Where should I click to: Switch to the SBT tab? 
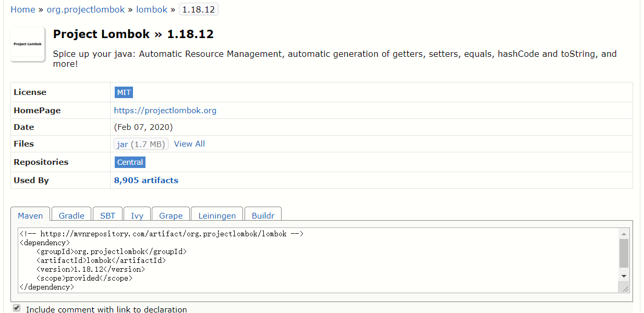click(x=107, y=215)
